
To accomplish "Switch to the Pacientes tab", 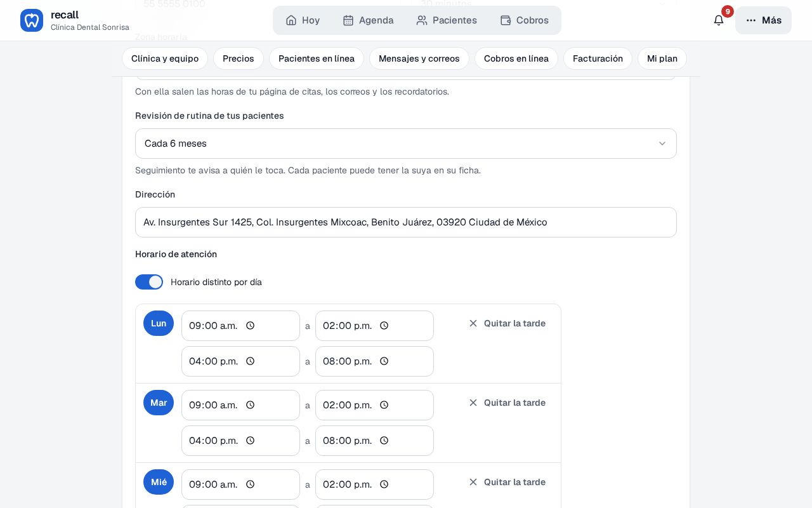I will pyautogui.click(x=447, y=20).
